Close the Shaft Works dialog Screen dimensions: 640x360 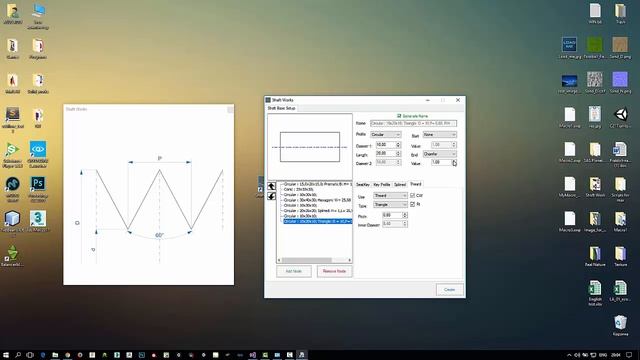click(458, 100)
